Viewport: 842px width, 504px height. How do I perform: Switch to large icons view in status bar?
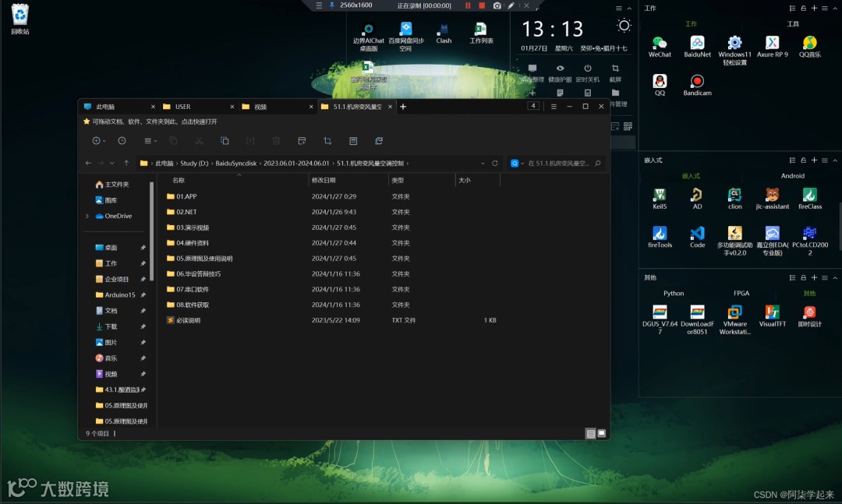pos(601,433)
